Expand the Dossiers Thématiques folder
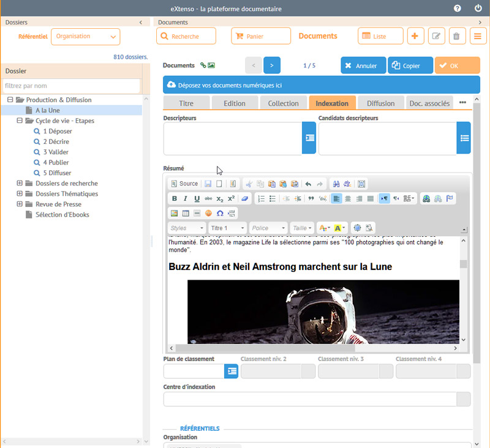This screenshot has height=448, width=490. point(20,193)
